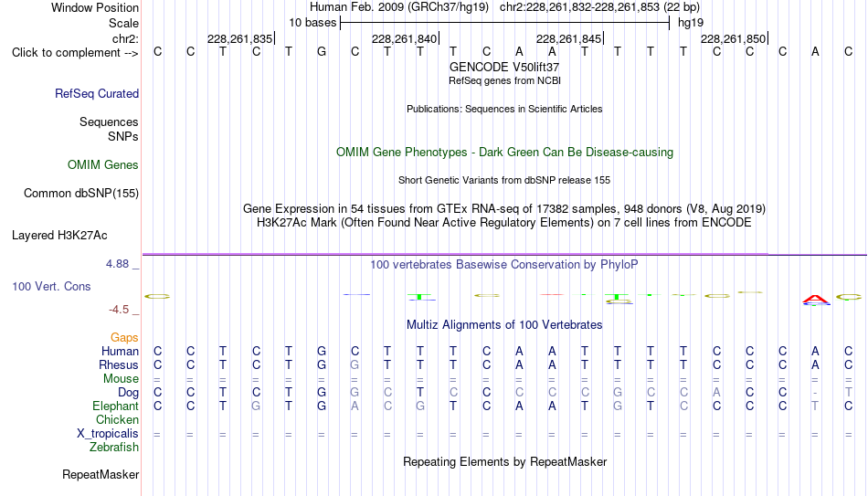Click the 'Click to complement -->' label
The image size is (868, 496).
point(75,53)
